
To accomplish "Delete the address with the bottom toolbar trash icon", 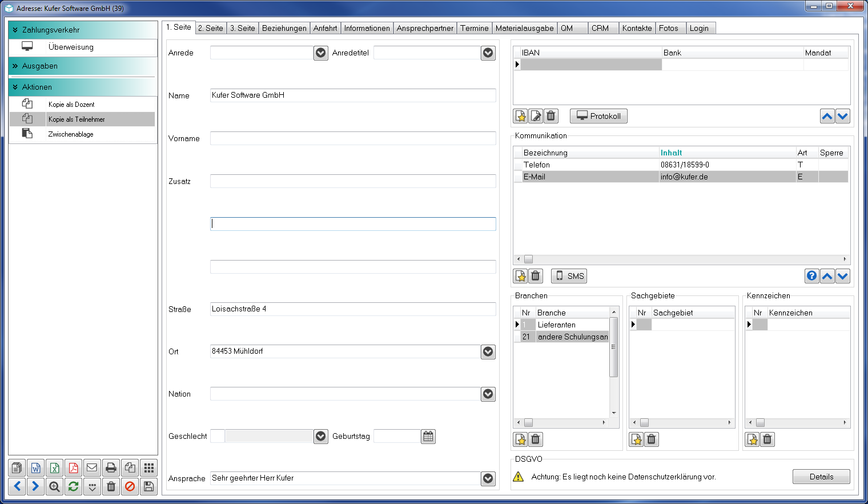I will pyautogui.click(x=111, y=486).
